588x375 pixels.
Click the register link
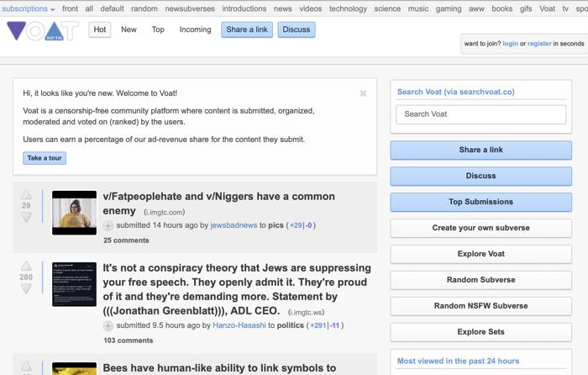(x=539, y=44)
